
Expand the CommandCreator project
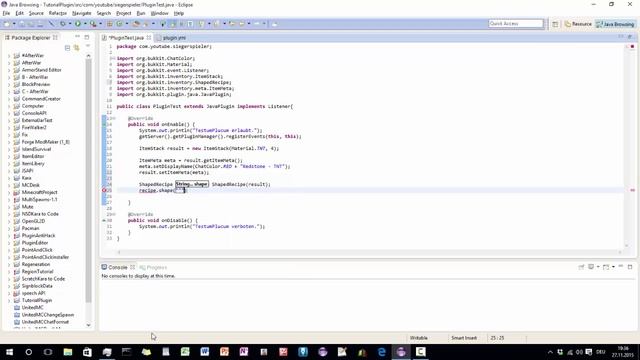pyautogui.click(x=9, y=99)
